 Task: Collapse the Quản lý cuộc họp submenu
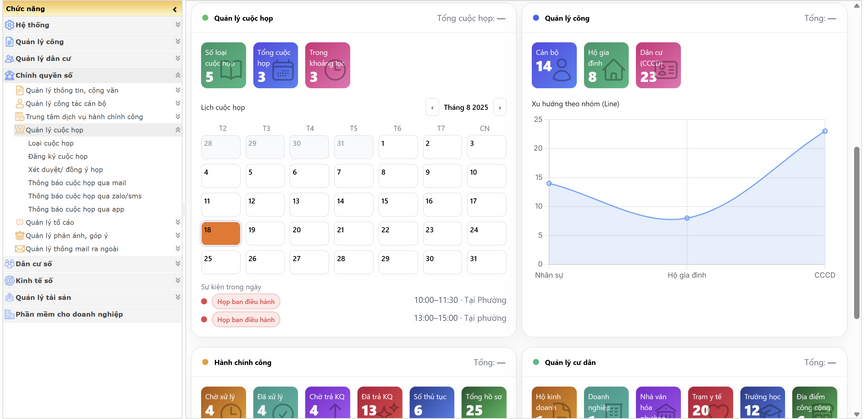177,130
